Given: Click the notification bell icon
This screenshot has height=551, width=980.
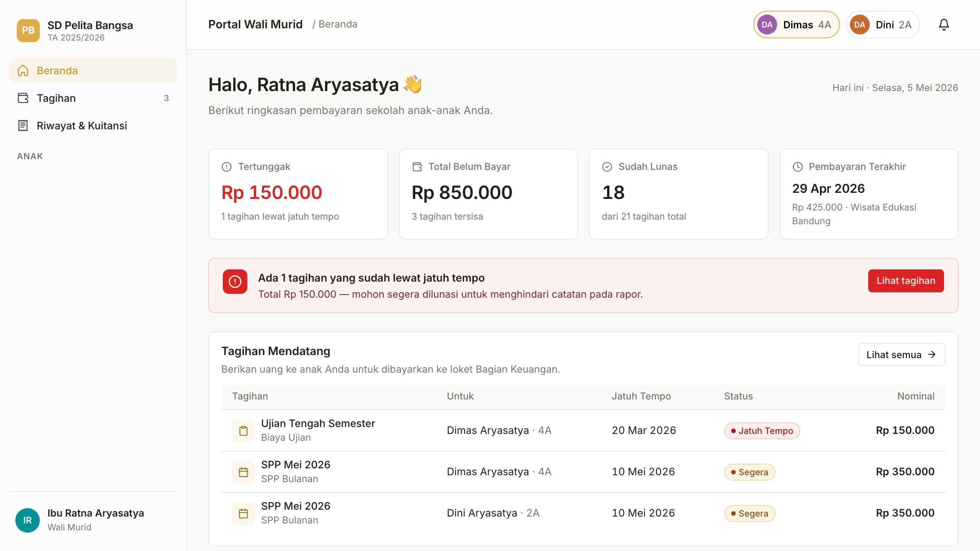Looking at the screenshot, I should click(x=944, y=24).
